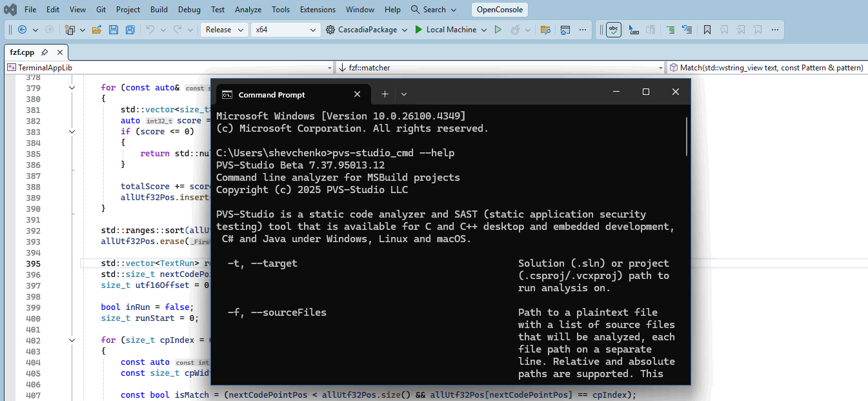Image resolution: width=868 pixels, height=401 pixels.
Task: Toggle the abc text spell checker option
Action: click(x=613, y=29)
